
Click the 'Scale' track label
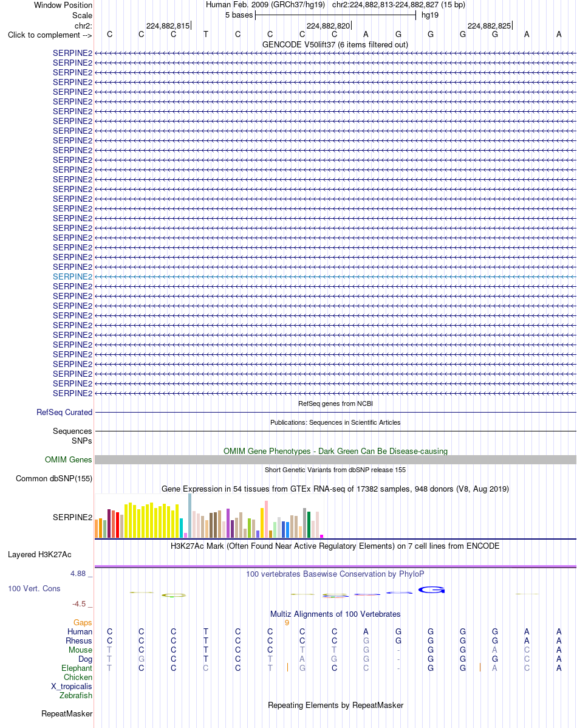82,15
